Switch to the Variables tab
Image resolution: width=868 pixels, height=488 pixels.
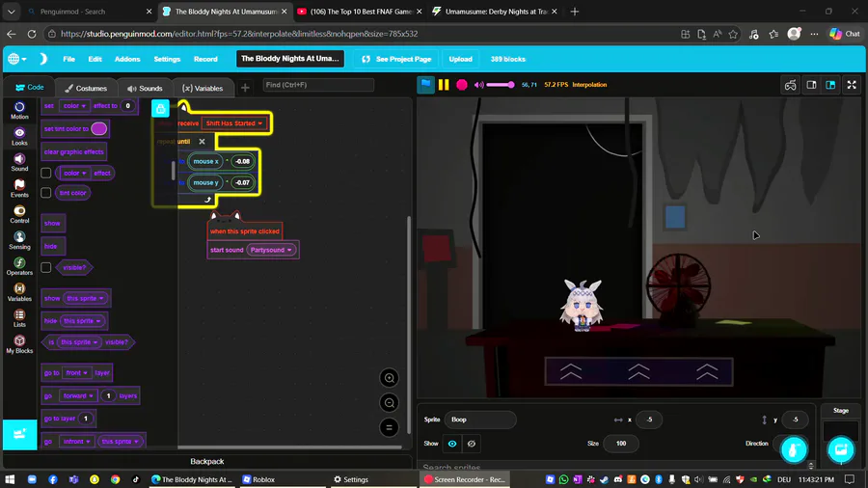(x=203, y=88)
